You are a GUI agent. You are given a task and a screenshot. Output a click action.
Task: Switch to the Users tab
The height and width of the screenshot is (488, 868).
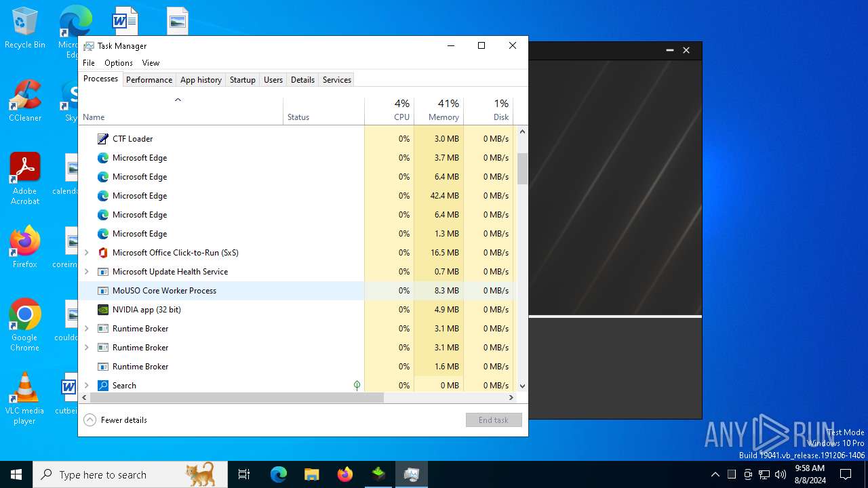tap(273, 80)
